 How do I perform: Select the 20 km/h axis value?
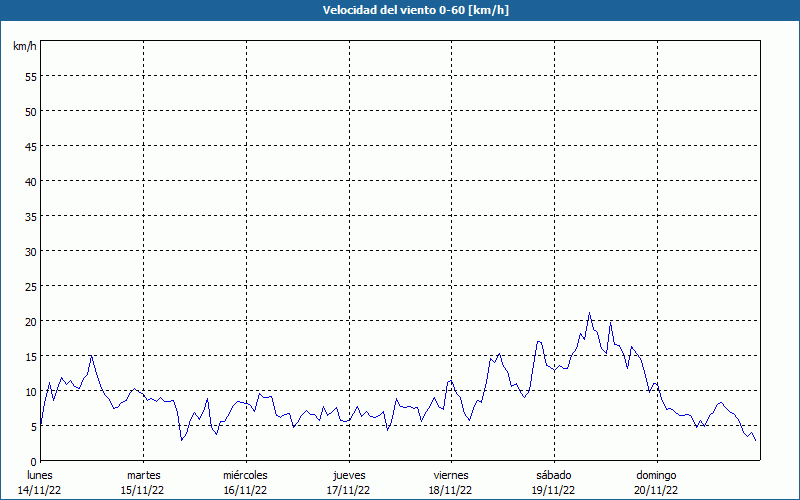[x=31, y=321]
